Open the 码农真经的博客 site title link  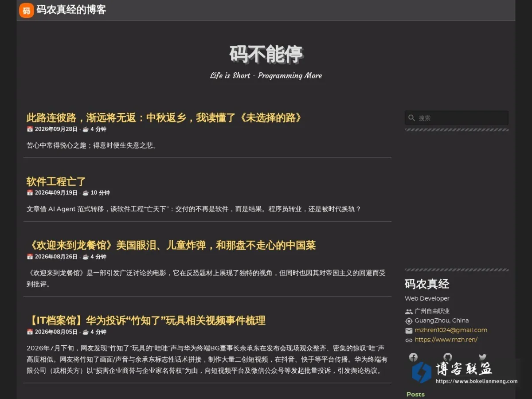[71, 10]
